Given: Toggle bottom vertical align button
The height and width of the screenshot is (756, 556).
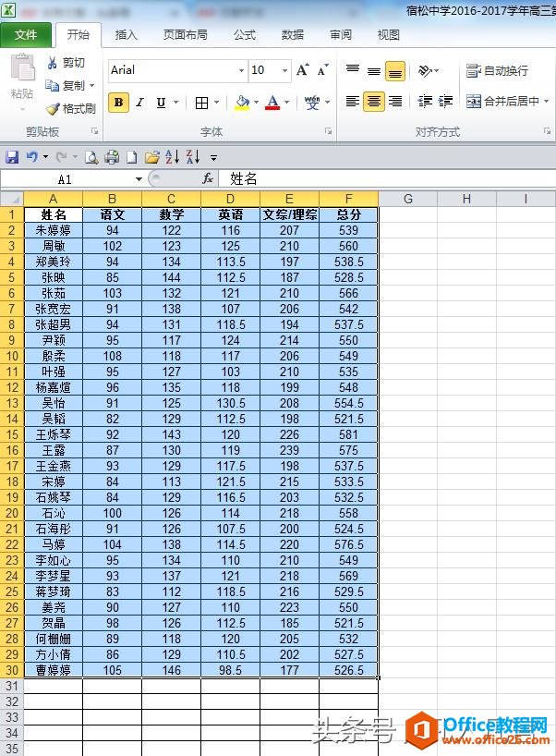Looking at the screenshot, I should coord(395,71).
